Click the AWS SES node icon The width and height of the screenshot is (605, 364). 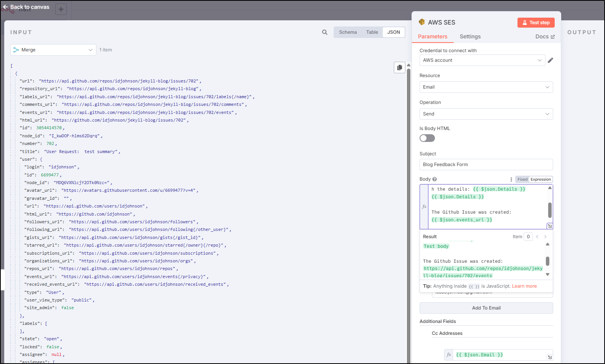422,22
